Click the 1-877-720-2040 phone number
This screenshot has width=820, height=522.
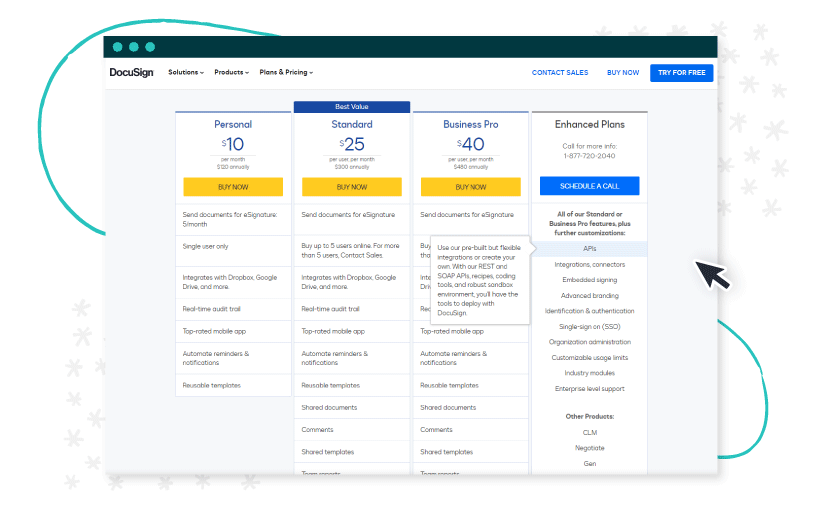pyautogui.click(x=589, y=156)
